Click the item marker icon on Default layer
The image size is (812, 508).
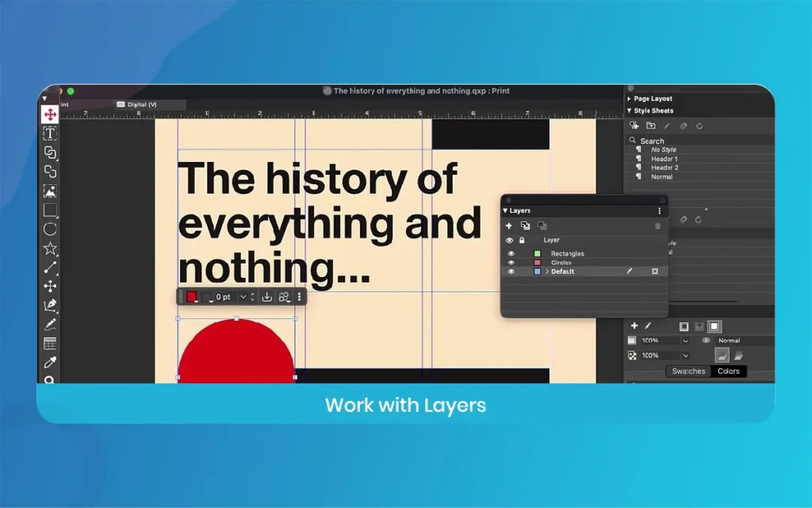pyautogui.click(x=654, y=271)
